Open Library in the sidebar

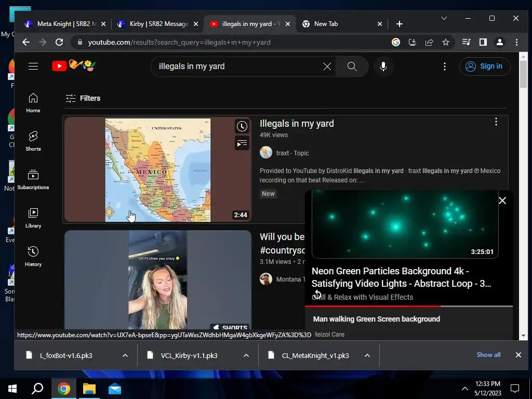point(33,218)
